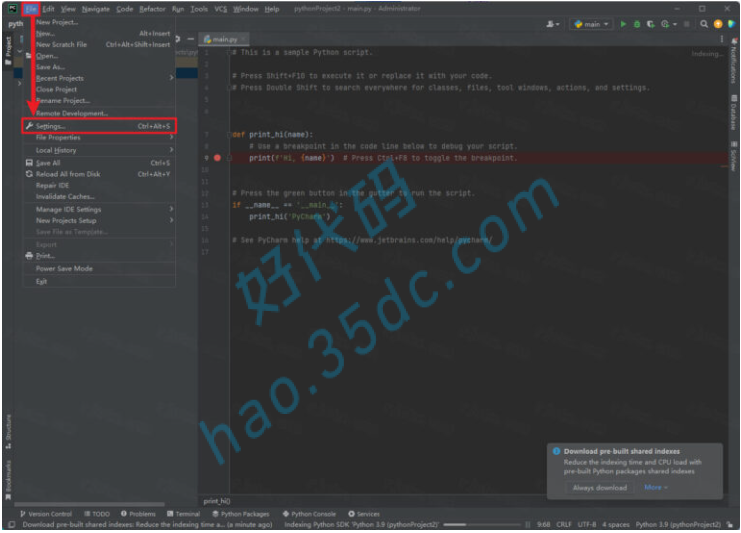Screen dimensions: 741x533
Task: Choose Remote Development... entry
Action: (x=99, y=113)
